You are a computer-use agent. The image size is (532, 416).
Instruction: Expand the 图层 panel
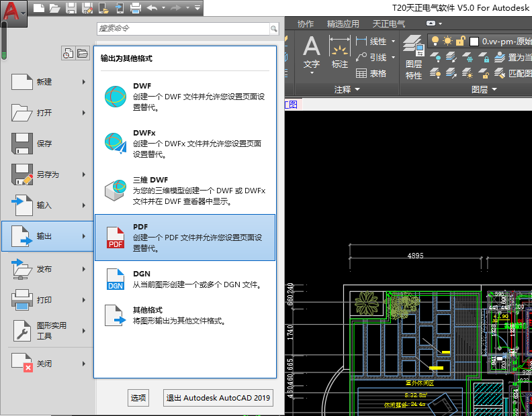[x=484, y=89]
